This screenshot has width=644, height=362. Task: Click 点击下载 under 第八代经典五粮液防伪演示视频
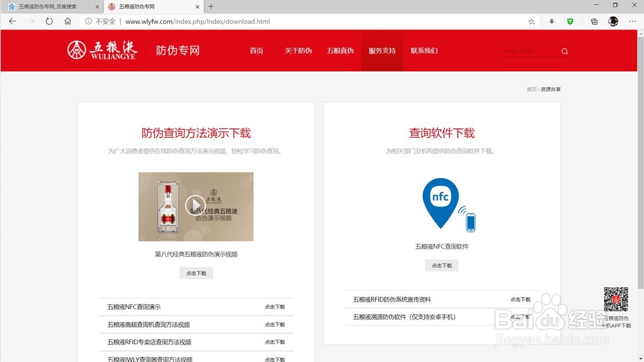pos(196,273)
